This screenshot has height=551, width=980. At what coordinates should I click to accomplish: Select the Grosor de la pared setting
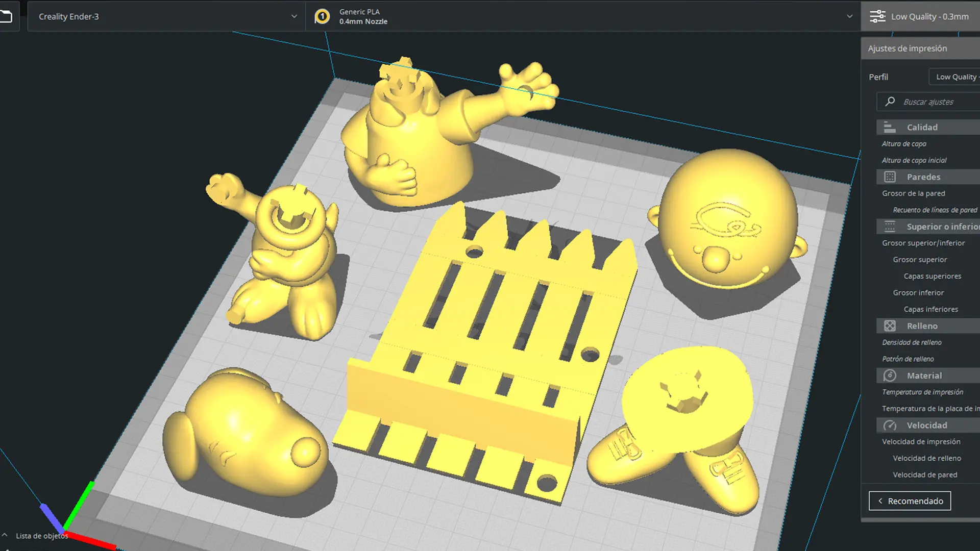coord(914,193)
